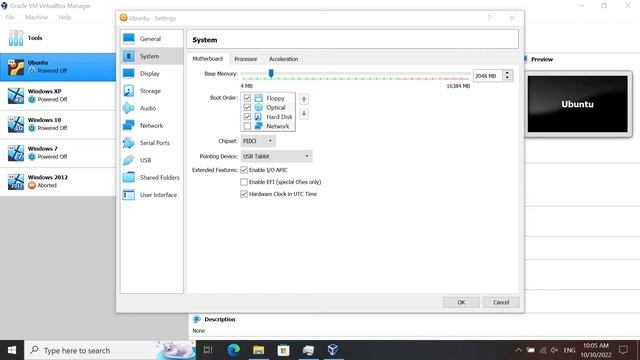640x360 pixels.
Task: Click the ENG language indicator
Action: click(x=569, y=350)
